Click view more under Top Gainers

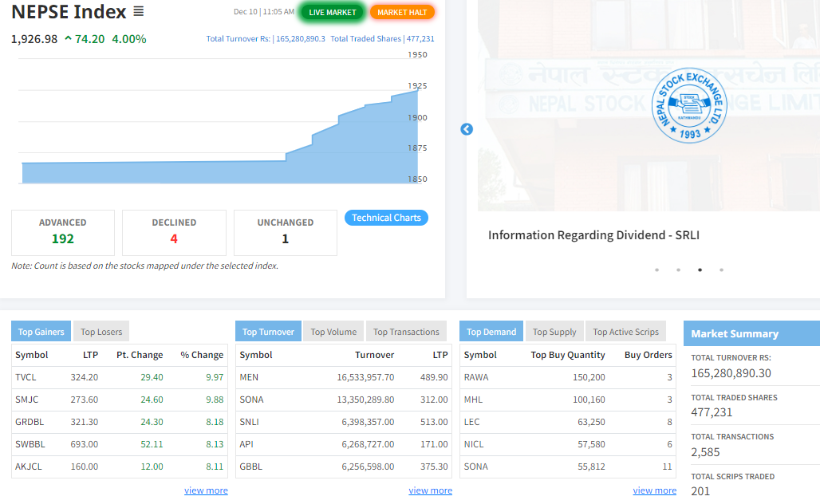coord(206,490)
